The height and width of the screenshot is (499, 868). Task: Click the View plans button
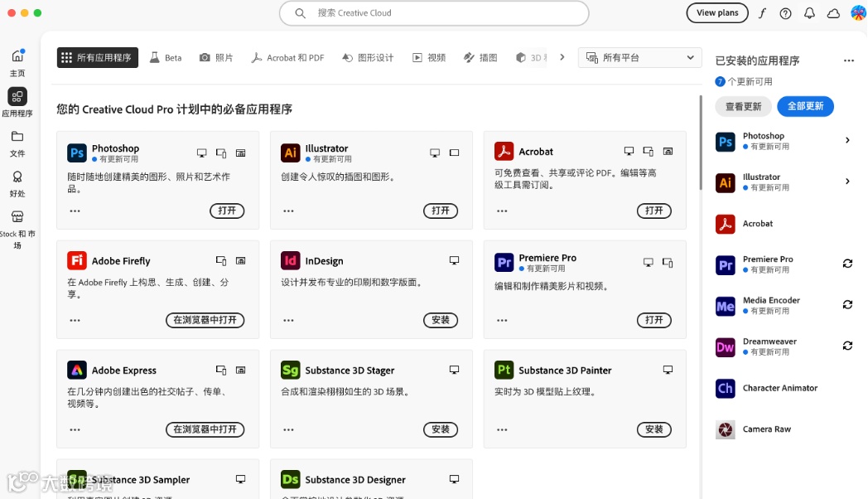[x=717, y=12]
